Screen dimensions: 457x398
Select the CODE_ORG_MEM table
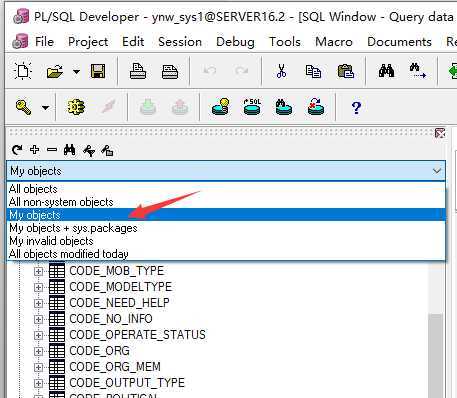pyautogui.click(x=115, y=367)
